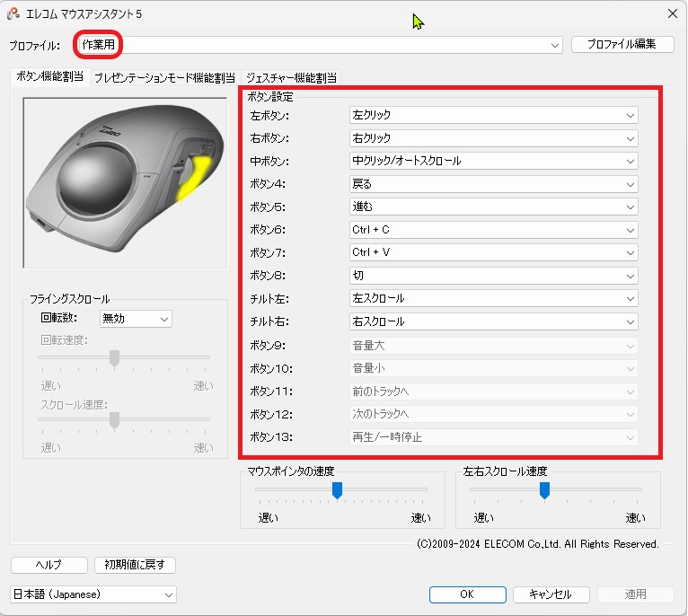Click the キャンセル button
This screenshot has width=688, height=616.
click(x=551, y=594)
